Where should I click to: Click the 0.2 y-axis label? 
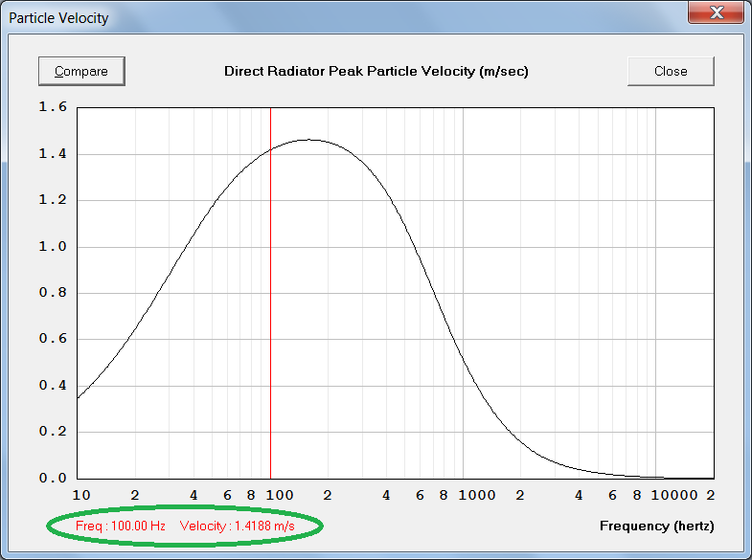pos(53,432)
